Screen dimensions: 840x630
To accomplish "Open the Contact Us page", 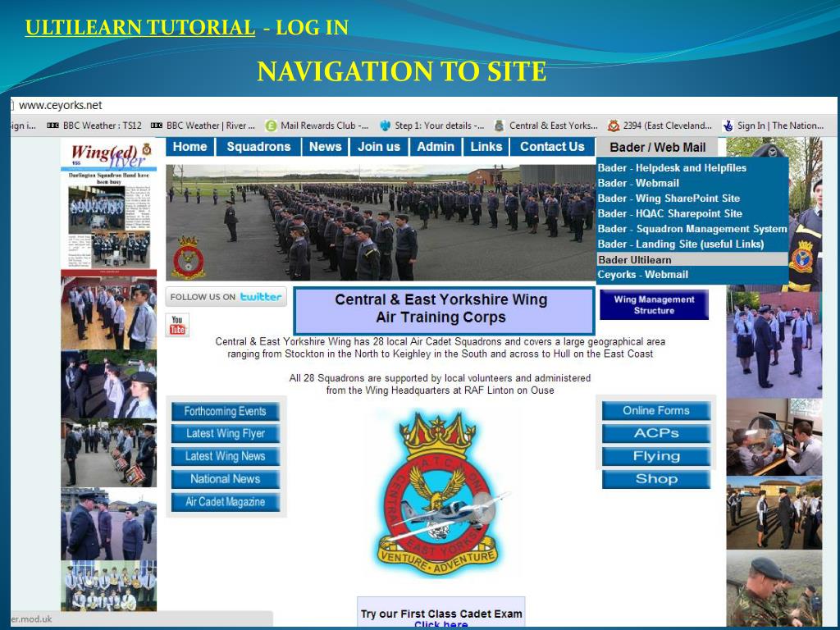I will pyautogui.click(x=552, y=147).
